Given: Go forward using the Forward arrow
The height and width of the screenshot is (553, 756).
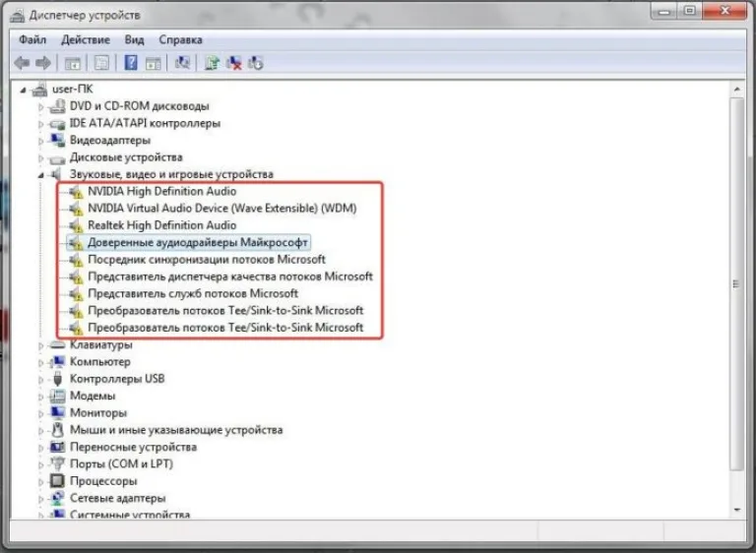Looking at the screenshot, I should (x=43, y=63).
